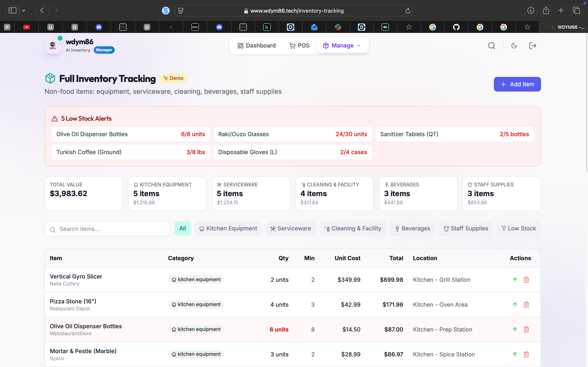
Task: Expand the Manage dropdown menu
Action: coord(342,46)
